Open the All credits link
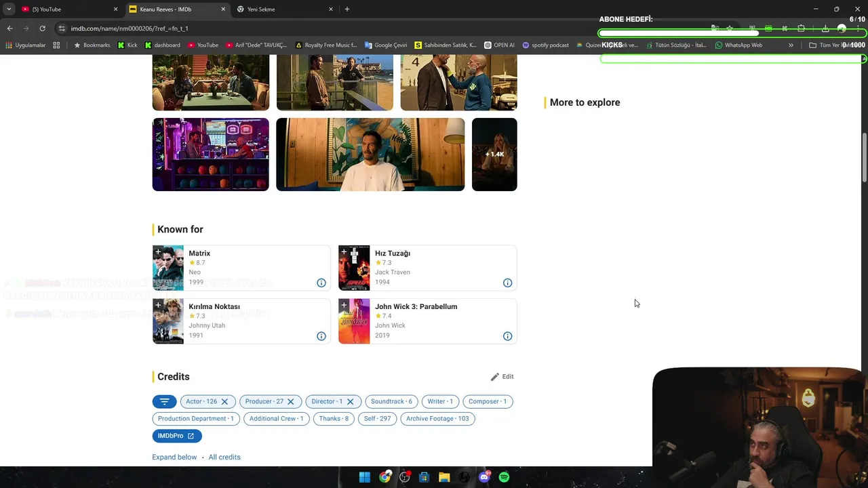 [224, 457]
